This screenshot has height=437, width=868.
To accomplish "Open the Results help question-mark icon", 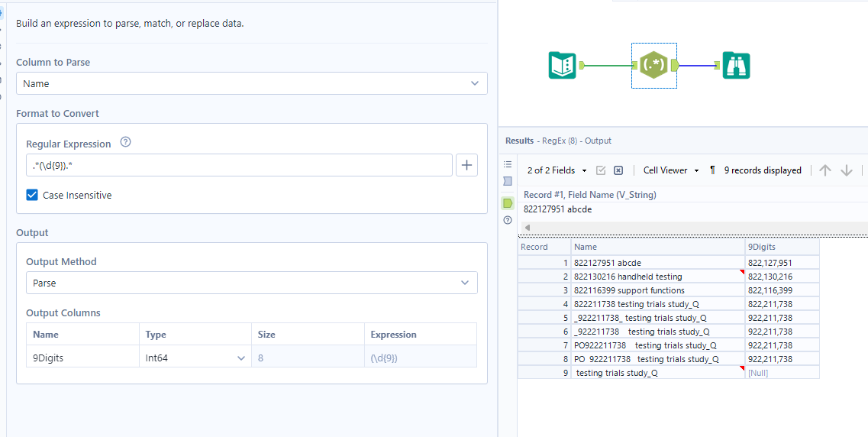I will (508, 221).
